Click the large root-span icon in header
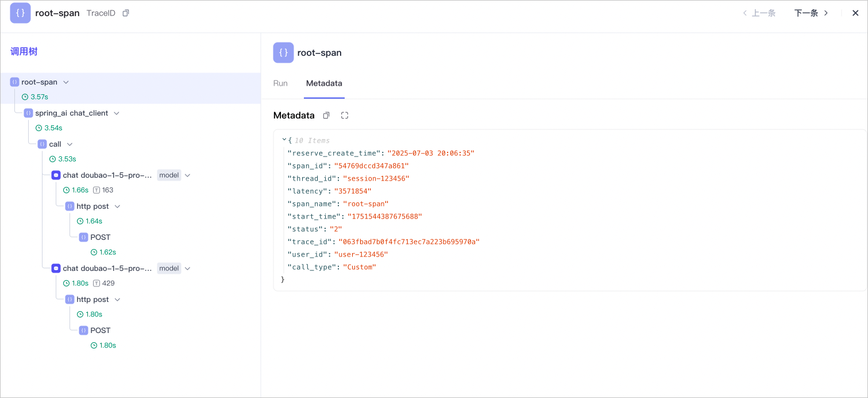This screenshot has width=868, height=398. point(20,13)
